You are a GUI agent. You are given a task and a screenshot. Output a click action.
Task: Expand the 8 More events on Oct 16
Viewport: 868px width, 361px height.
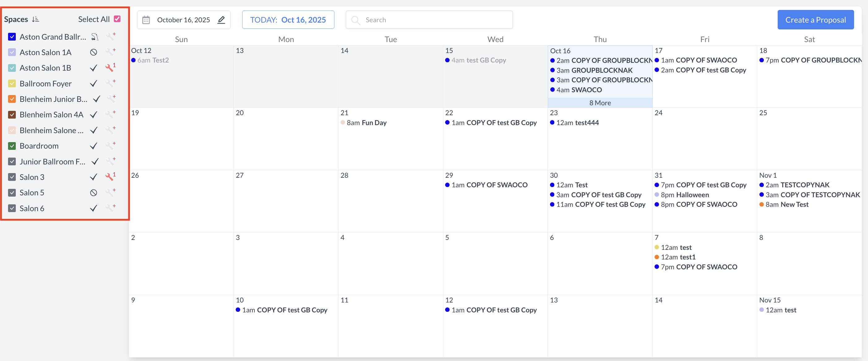pos(600,102)
